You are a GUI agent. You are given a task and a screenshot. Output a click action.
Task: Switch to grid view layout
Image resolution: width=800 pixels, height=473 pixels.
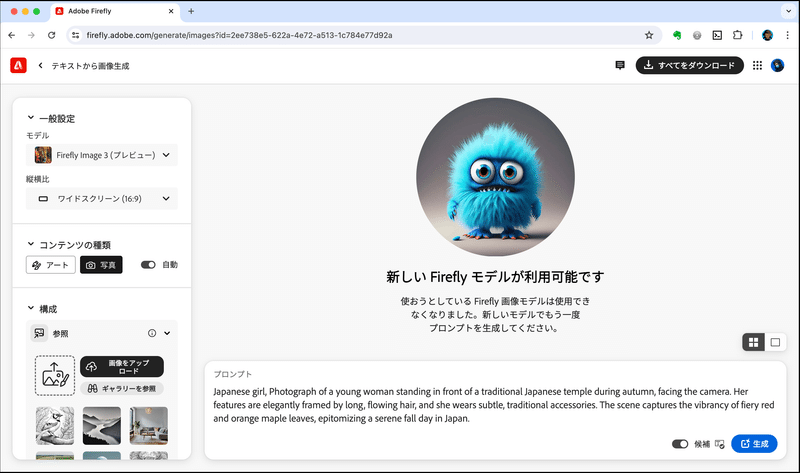(x=754, y=342)
